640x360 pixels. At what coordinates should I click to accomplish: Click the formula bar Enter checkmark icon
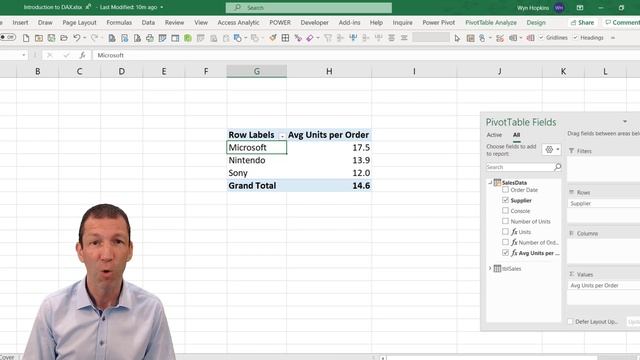pos(66,55)
